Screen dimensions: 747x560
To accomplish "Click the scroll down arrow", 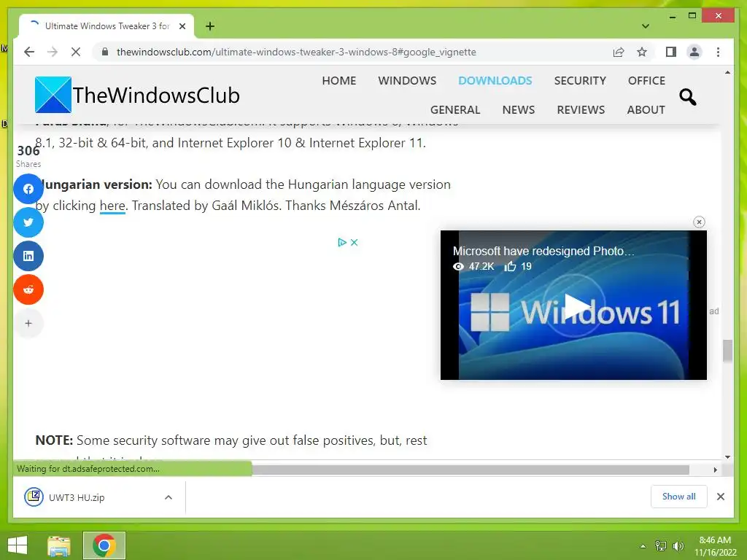I will [x=727, y=457].
